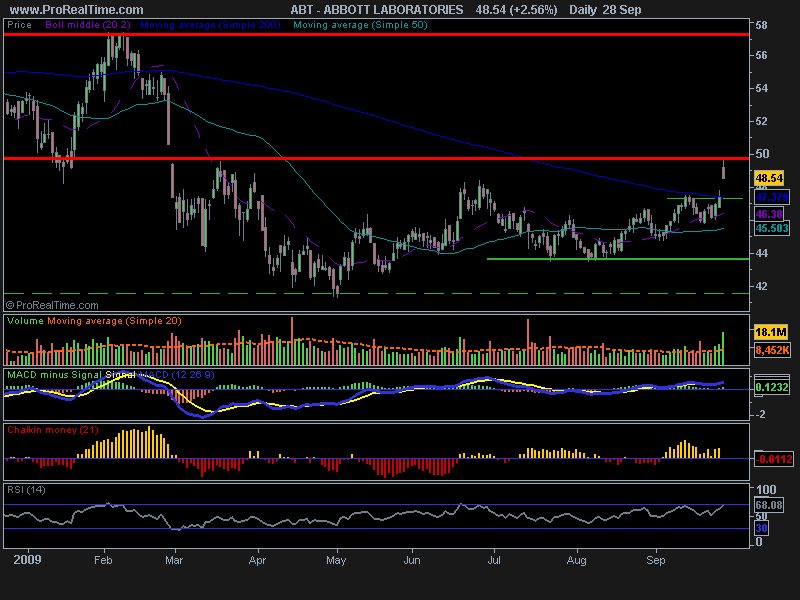
Task: Select the ABT - ABBOTT LABORATORIES title
Action: (x=377, y=10)
